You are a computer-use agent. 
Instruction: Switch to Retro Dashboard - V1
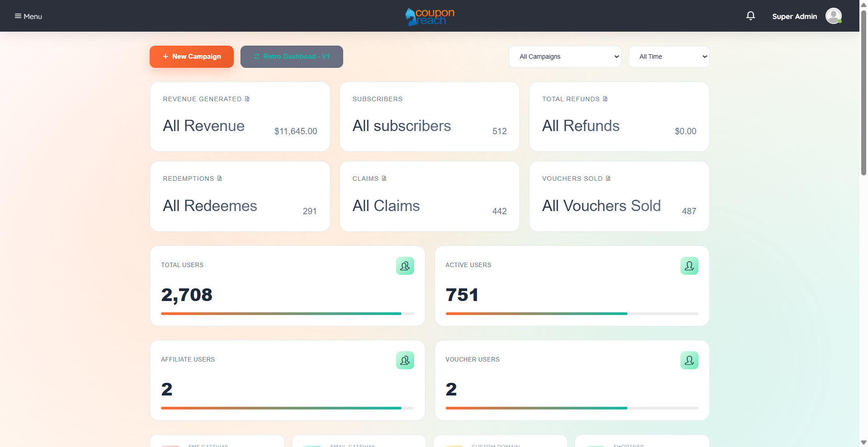[292, 56]
